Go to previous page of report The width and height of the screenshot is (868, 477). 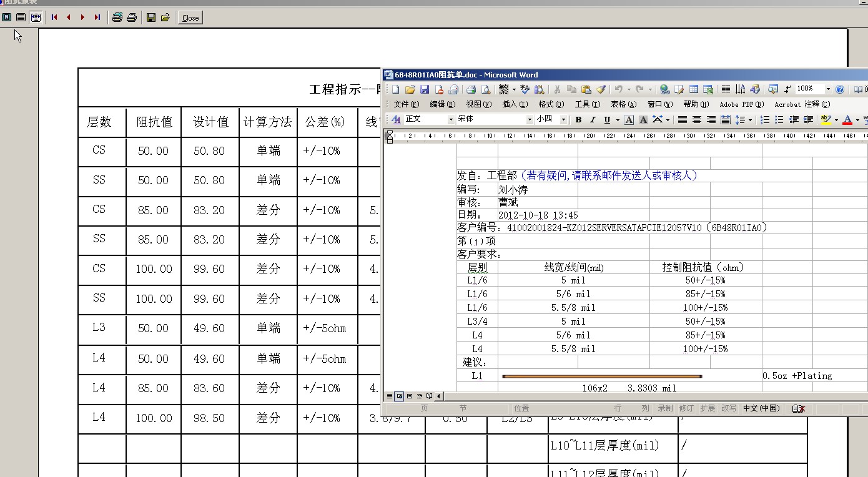pyautogui.click(x=69, y=17)
